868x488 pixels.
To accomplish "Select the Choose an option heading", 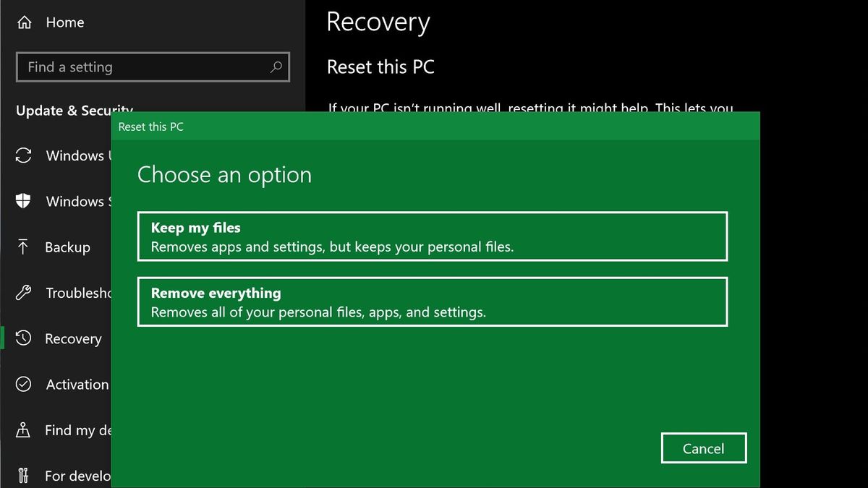I will (224, 174).
